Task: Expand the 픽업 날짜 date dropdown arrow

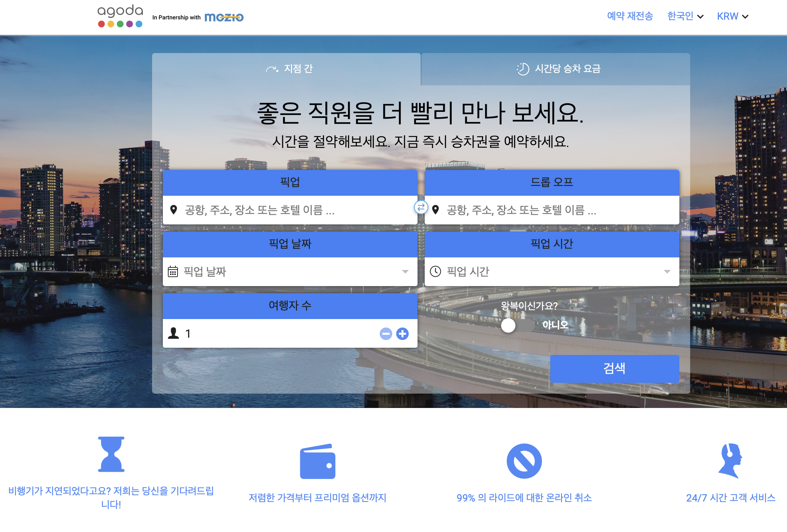Action: [x=405, y=272]
